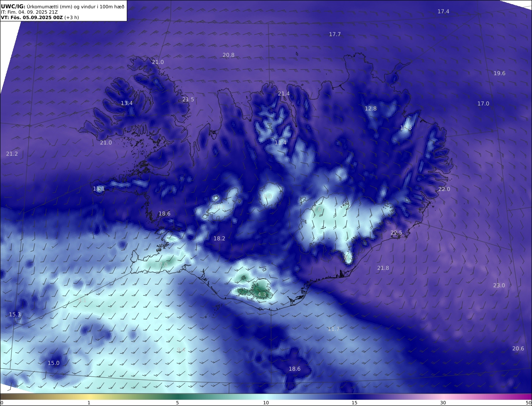Screen dimensions: 532x406
Task: Click the 18.2 value label
Action: 219,239
